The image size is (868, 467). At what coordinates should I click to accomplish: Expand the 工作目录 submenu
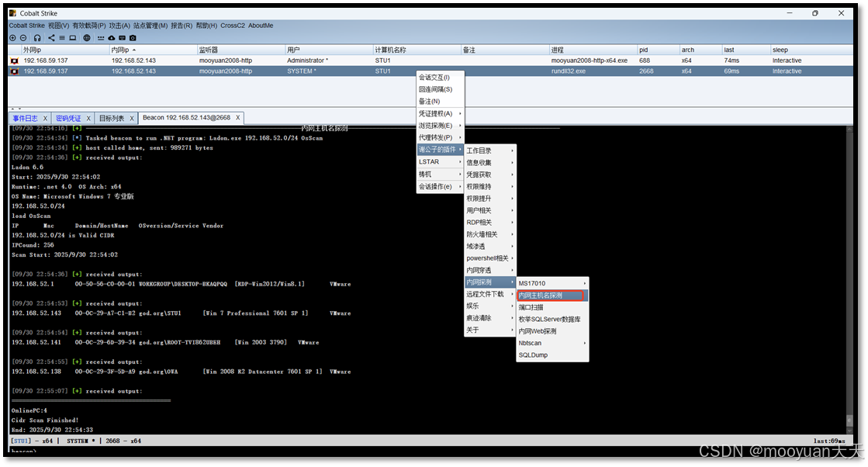tap(490, 151)
